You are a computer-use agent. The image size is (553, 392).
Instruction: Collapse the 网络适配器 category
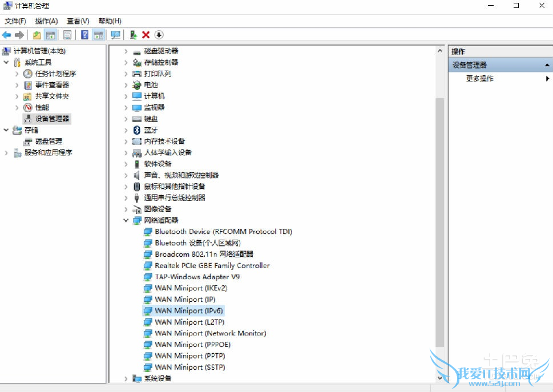coord(126,220)
